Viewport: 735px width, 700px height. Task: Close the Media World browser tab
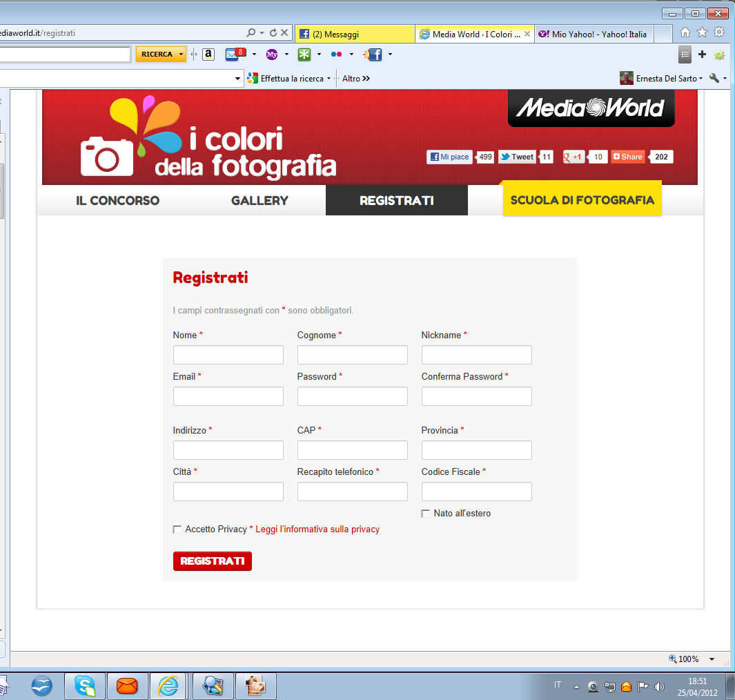pos(527,34)
